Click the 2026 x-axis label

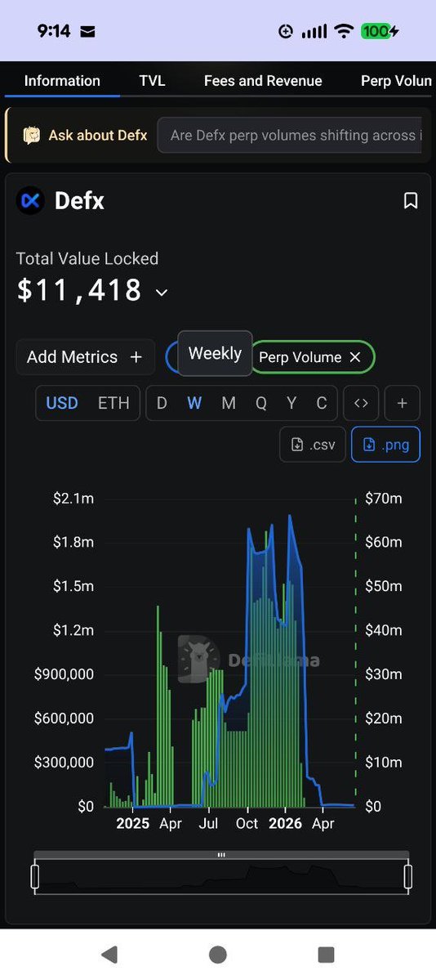click(286, 823)
